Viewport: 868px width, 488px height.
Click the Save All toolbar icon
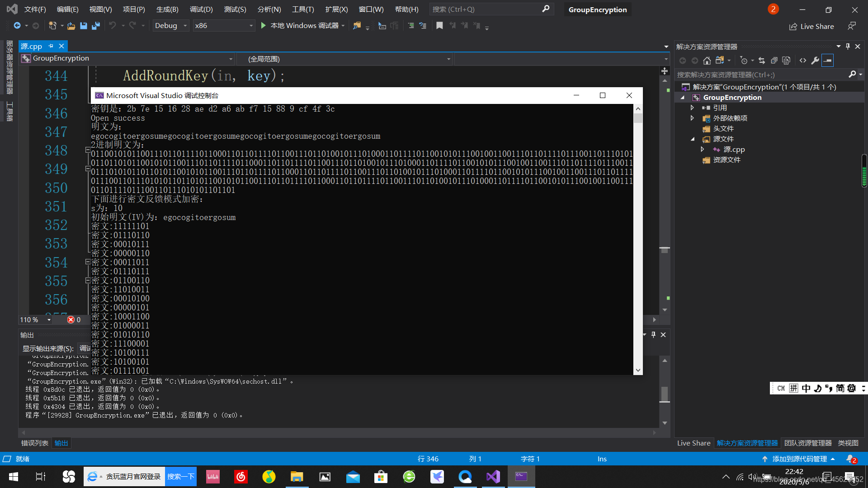tap(96, 26)
